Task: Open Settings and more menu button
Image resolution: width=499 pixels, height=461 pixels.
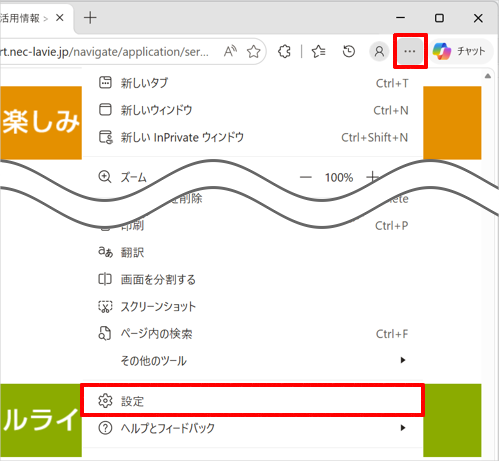Action: coord(410,51)
